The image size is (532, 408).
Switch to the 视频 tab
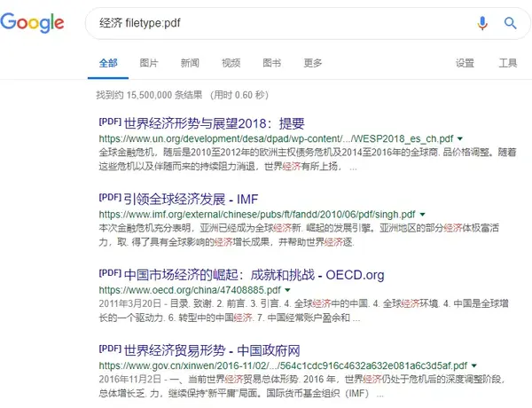tap(231, 63)
